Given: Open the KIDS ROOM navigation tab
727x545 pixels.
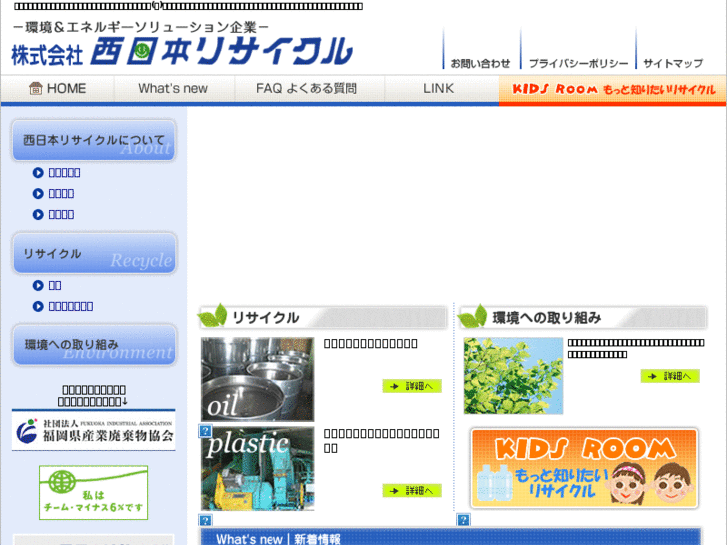Looking at the screenshot, I should coord(612,89).
